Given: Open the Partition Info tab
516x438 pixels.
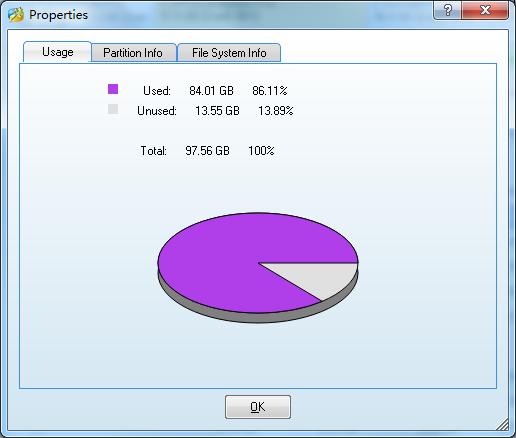Looking at the screenshot, I should click(x=133, y=53).
